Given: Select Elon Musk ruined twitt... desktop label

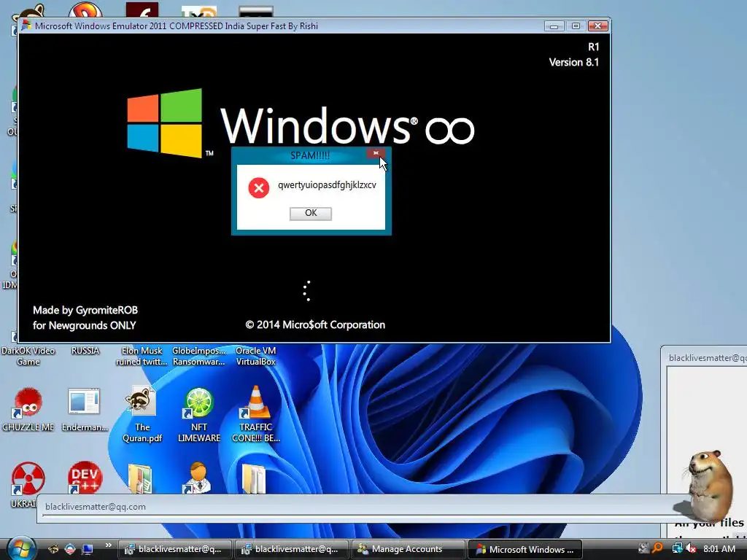Looking at the screenshot, I should [142, 356].
